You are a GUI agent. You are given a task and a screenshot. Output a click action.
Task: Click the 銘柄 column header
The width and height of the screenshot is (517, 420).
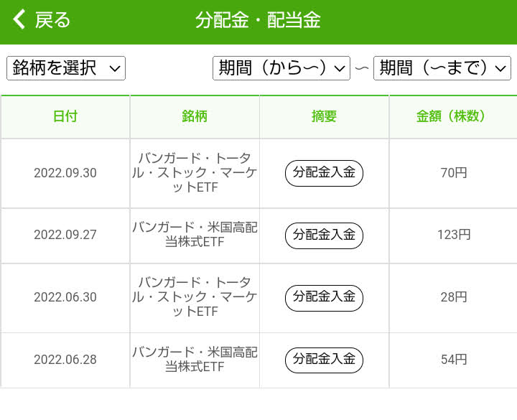click(x=195, y=116)
